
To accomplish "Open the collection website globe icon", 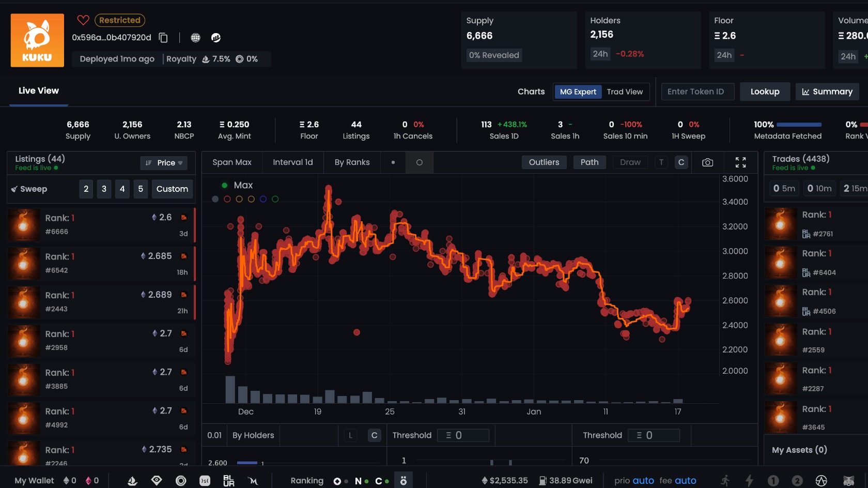I will pyautogui.click(x=195, y=38).
